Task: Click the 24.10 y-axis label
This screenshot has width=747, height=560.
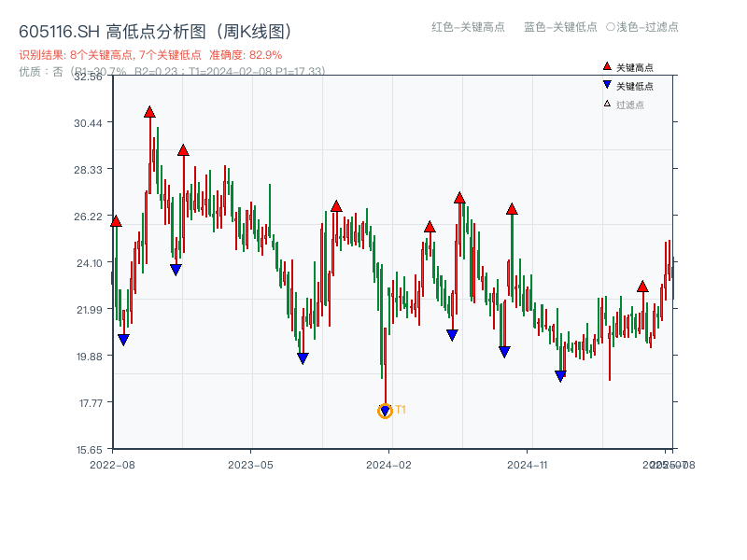Action: click(89, 263)
